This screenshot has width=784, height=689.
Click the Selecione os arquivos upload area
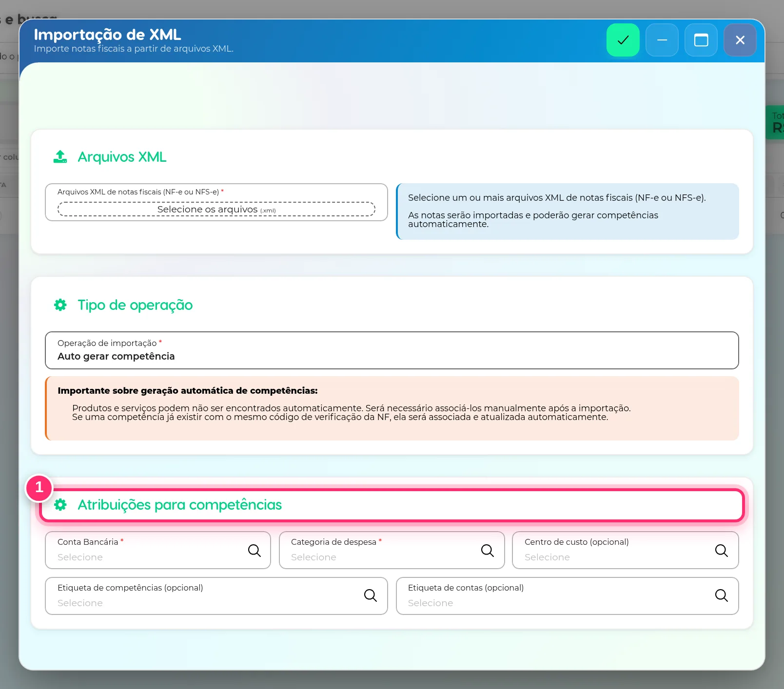tap(216, 209)
